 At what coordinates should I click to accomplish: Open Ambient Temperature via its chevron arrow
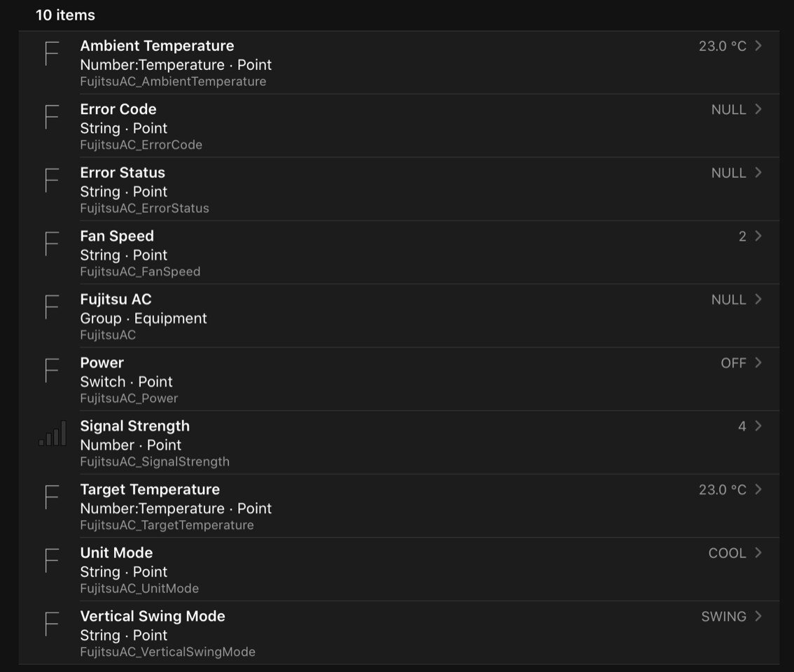tap(758, 45)
